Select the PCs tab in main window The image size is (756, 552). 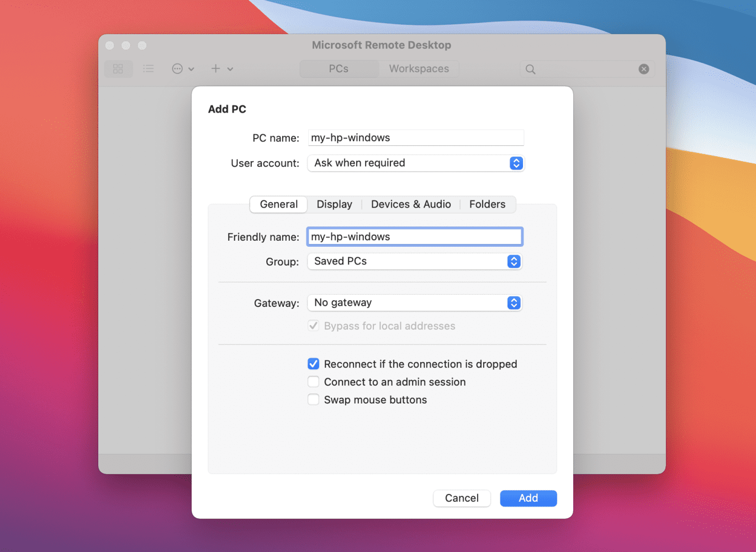(339, 69)
